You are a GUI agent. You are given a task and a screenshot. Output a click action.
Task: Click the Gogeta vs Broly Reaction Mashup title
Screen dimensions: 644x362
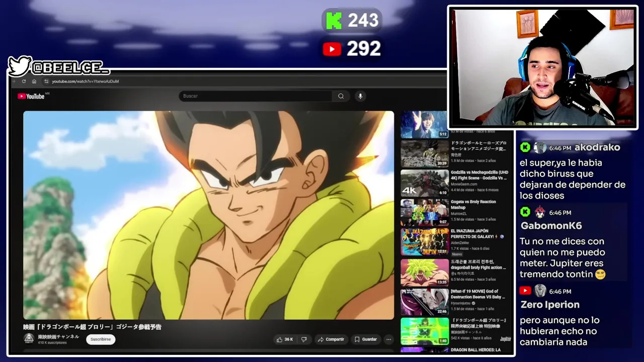[473, 205]
